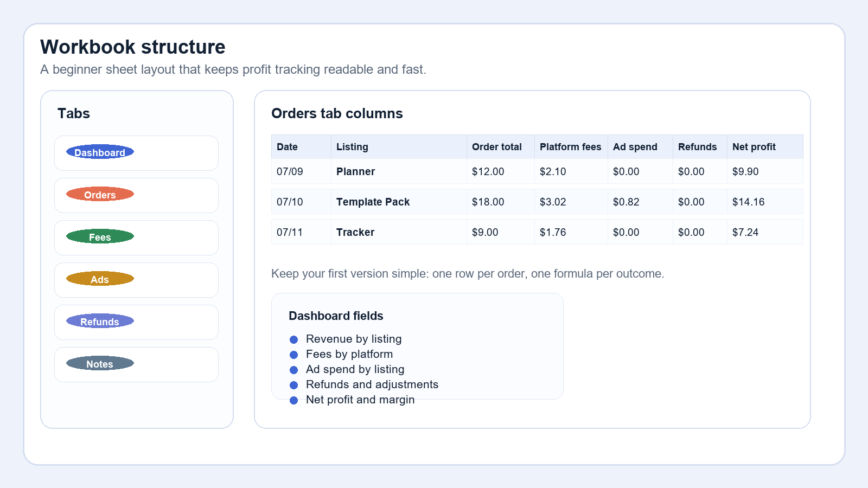Open the Ads tab pill
Viewport: 868px width, 488px height.
pos(100,279)
